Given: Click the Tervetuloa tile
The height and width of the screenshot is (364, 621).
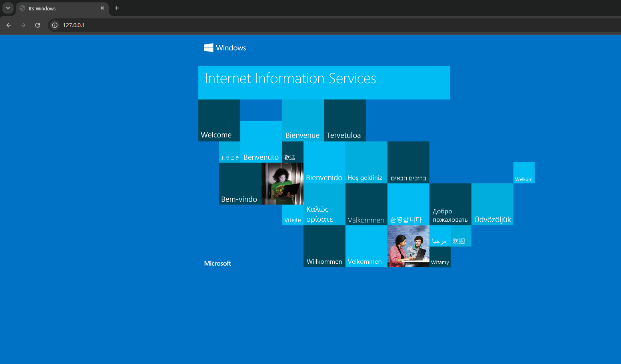Looking at the screenshot, I should 345,120.
